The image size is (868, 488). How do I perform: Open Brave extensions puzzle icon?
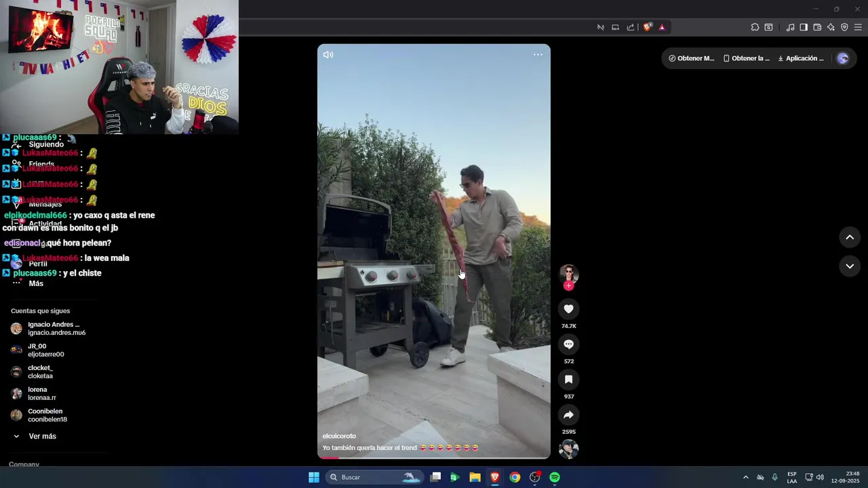point(755,27)
